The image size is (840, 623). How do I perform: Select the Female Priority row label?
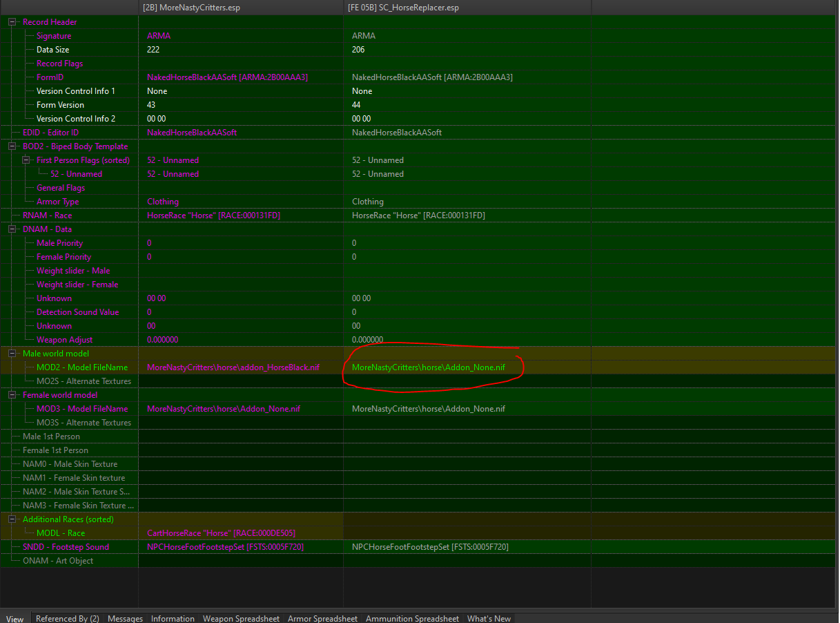(64, 257)
